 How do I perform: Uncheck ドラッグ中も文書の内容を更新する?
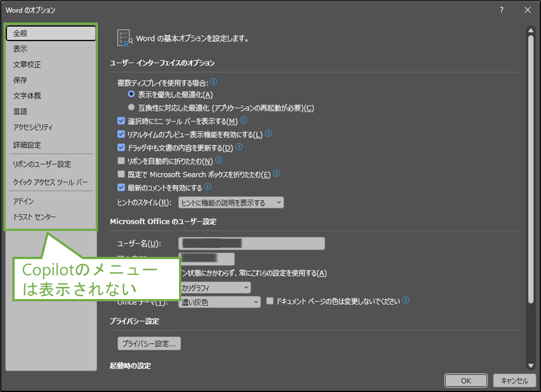point(121,148)
